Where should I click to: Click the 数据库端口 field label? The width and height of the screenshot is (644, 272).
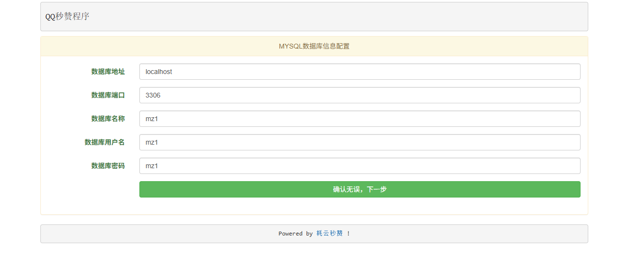click(108, 95)
